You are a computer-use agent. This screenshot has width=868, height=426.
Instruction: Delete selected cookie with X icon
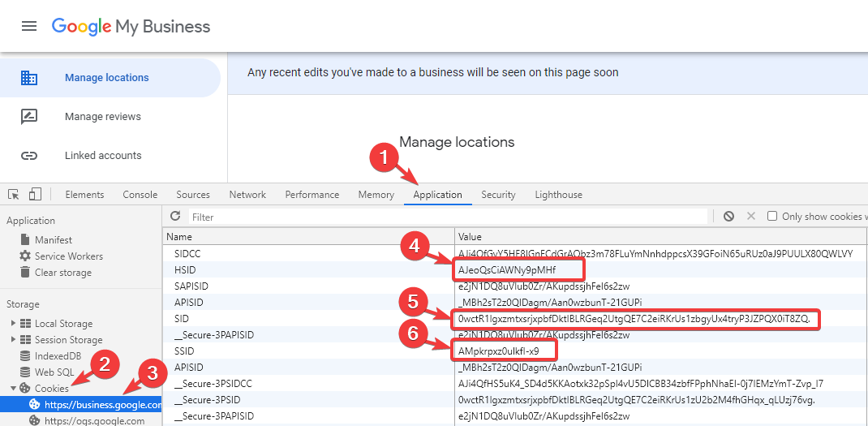coord(750,216)
